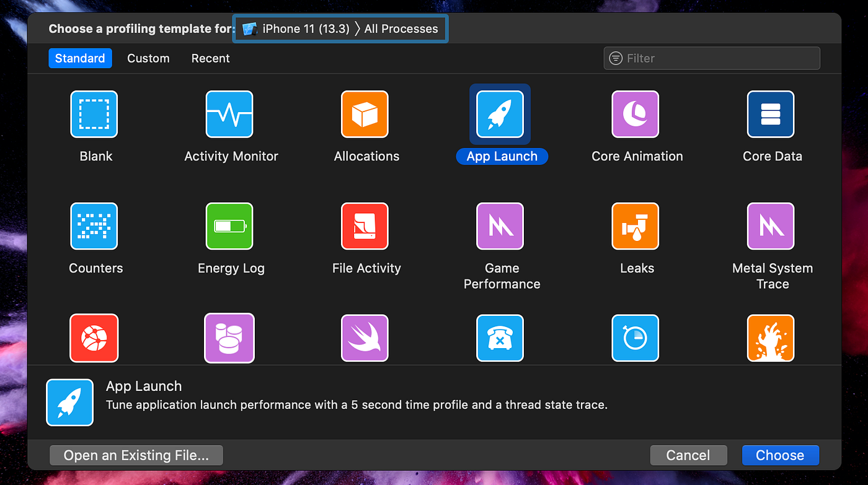Select the File Activity template icon

[365, 226]
